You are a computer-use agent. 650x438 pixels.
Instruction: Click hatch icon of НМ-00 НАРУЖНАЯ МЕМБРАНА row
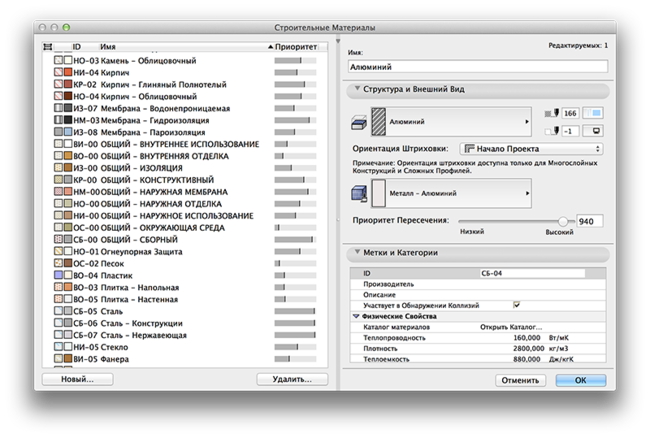[x=58, y=192]
